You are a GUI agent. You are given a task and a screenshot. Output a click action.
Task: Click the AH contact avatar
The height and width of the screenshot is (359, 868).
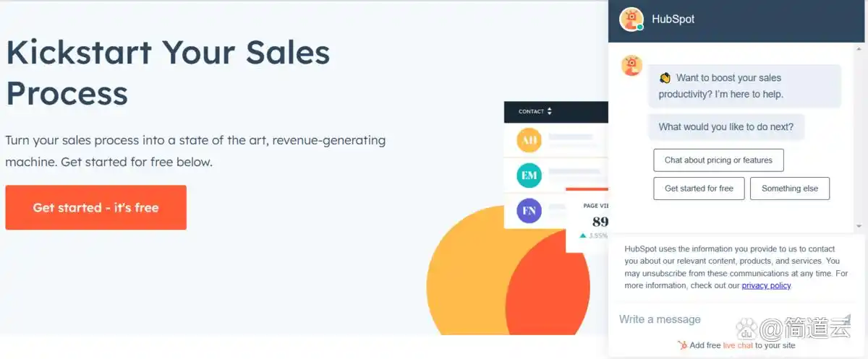tap(529, 140)
